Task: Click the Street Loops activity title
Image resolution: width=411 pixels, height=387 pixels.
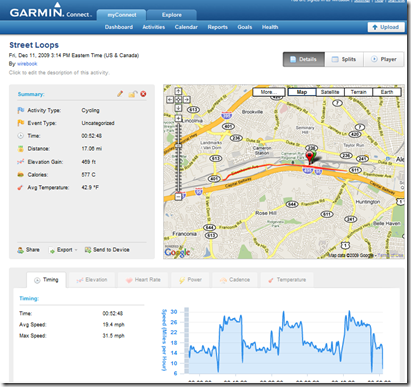Action: tap(34, 45)
